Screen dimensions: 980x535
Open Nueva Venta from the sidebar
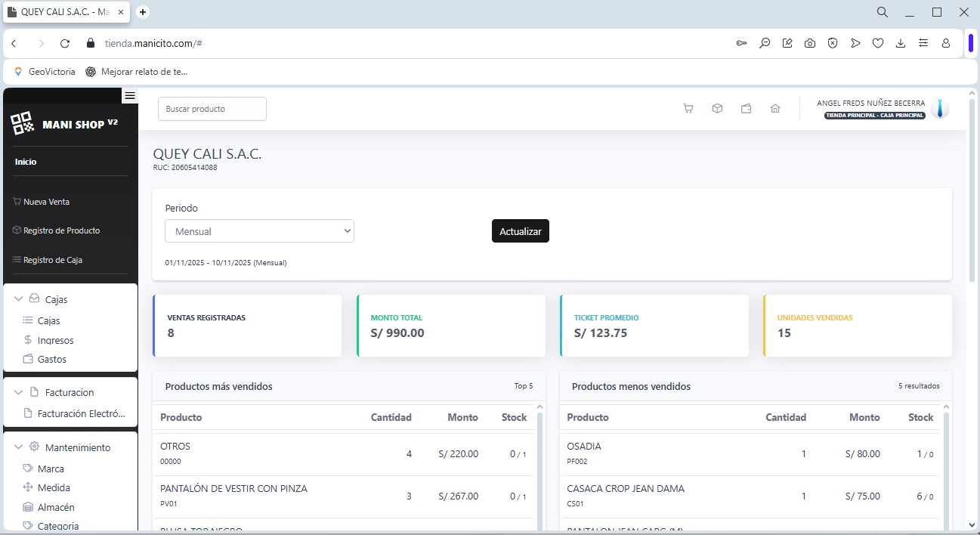(x=46, y=202)
